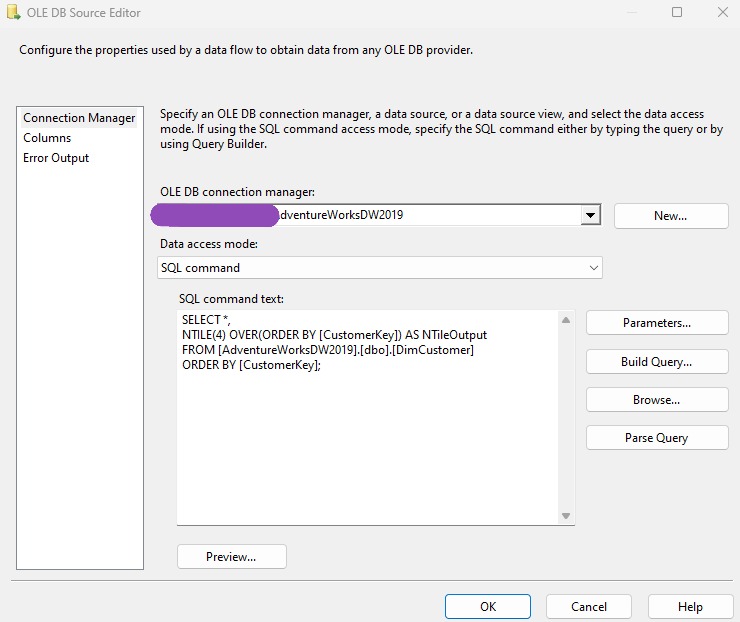Open the Error Output page

56,158
